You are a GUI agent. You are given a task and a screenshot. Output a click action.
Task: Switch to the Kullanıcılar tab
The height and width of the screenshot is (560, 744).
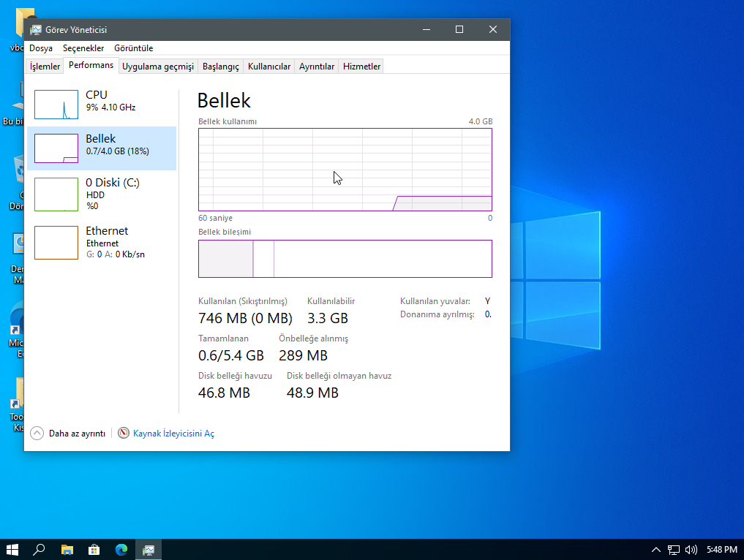pos(269,67)
